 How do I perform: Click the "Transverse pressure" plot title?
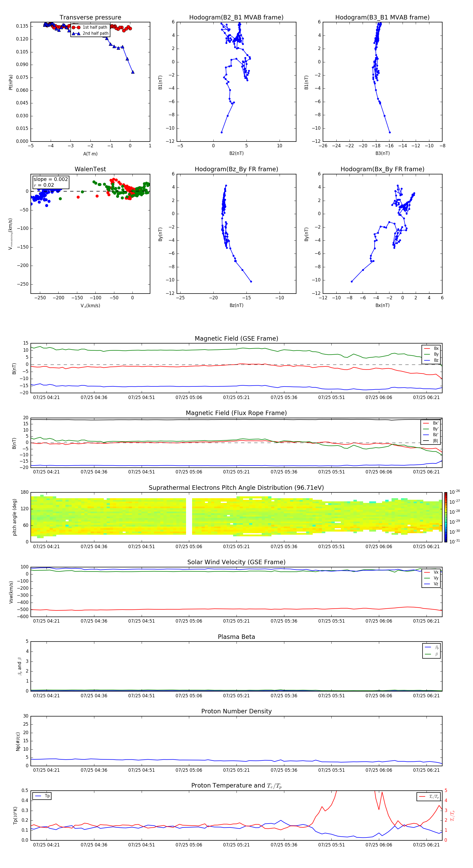pos(90,18)
